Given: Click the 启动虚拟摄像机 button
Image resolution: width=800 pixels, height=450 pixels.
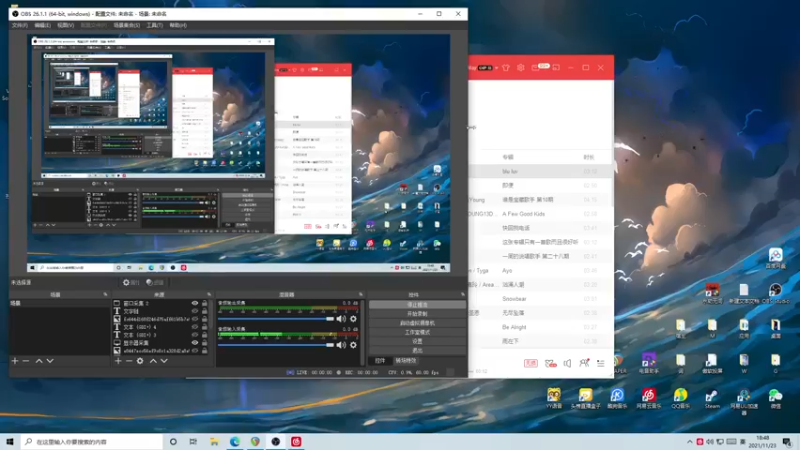Looking at the screenshot, I should 417,323.
